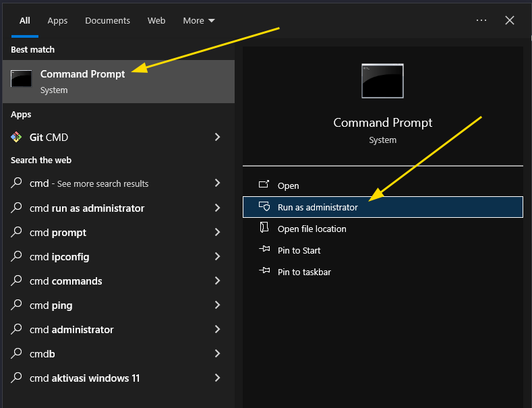
Task: Click the Pin to Start pin icon
Action: click(x=264, y=249)
